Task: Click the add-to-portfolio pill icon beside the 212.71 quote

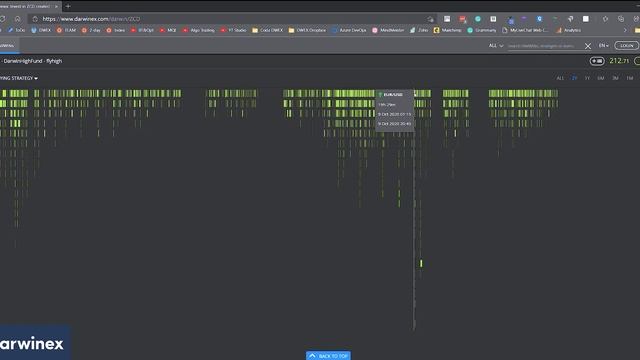Action: pyautogui.click(x=597, y=61)
